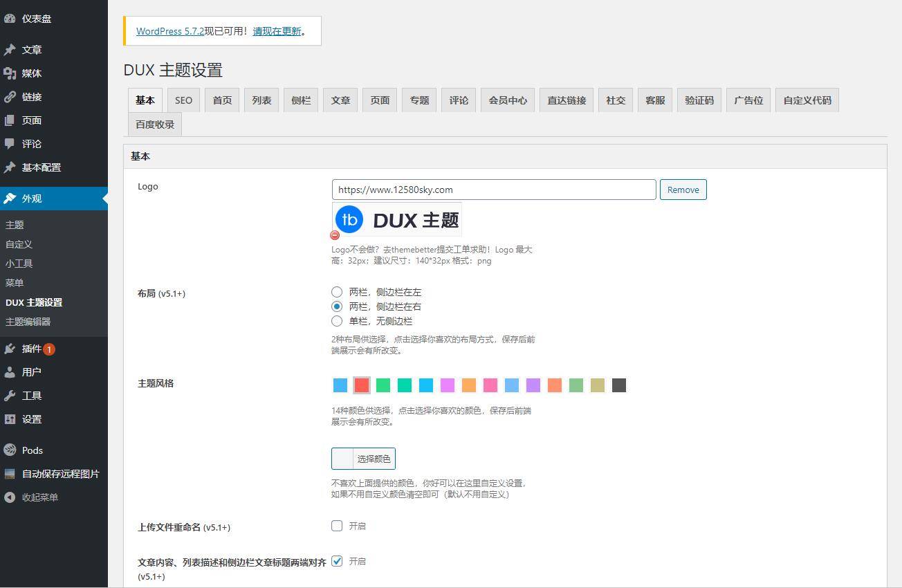Screen dimensions: 902x588
Task: Select the 两栏，侧边栏在左 layout option
Action: (x=337, y=292)
